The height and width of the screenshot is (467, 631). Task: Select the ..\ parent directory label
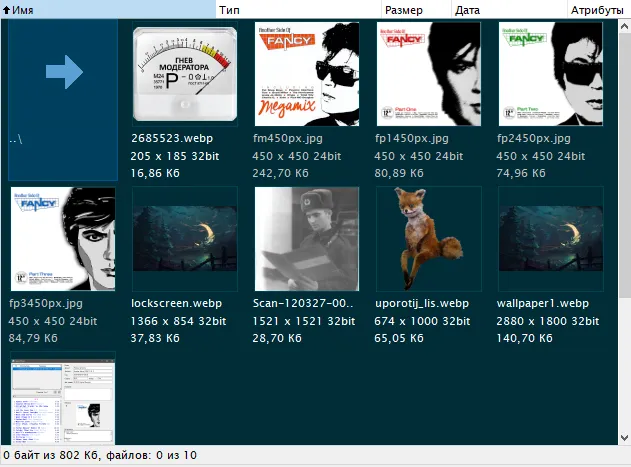(16, 140)
